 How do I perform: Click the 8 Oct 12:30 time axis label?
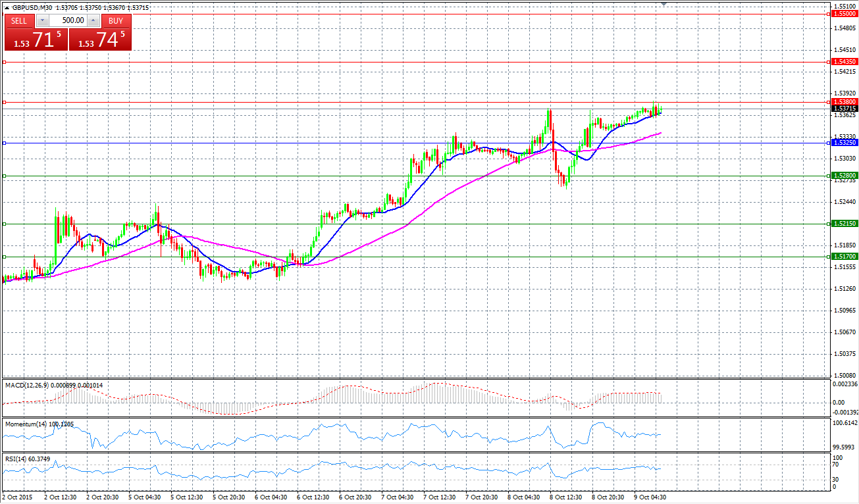(x=567, y=497)
